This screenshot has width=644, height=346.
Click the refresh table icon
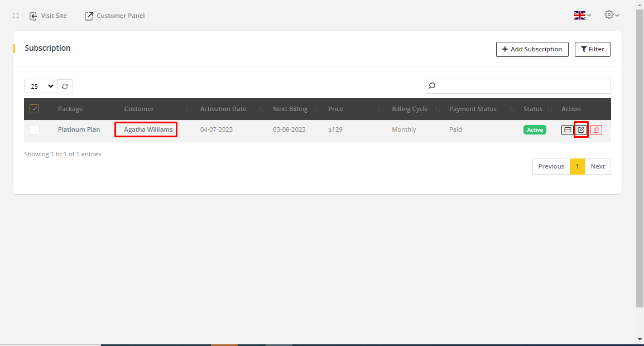click(65, 86)
